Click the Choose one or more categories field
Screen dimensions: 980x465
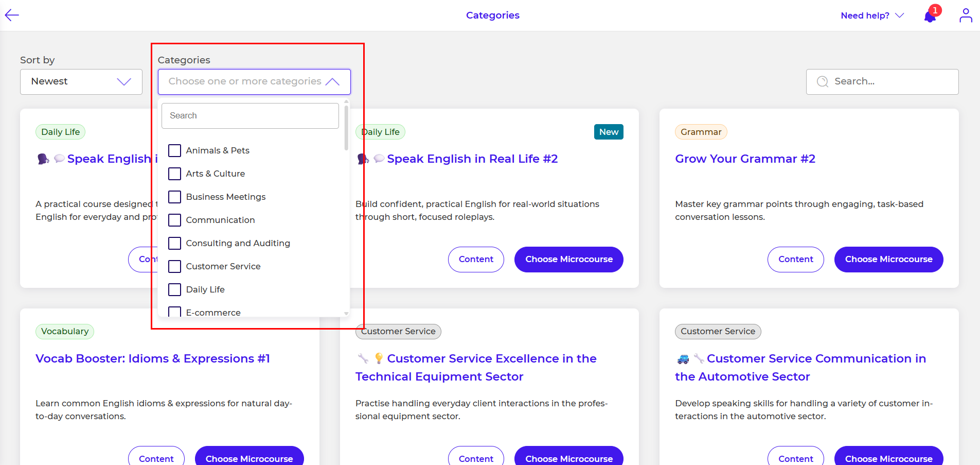pos(244,82)
